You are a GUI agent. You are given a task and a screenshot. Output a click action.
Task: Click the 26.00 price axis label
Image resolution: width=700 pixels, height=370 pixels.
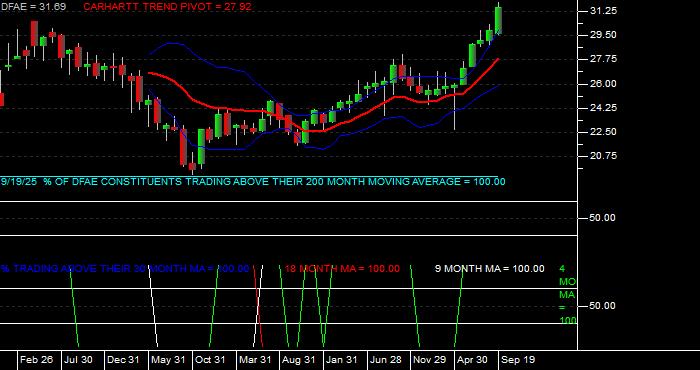[x=603, y=83]
